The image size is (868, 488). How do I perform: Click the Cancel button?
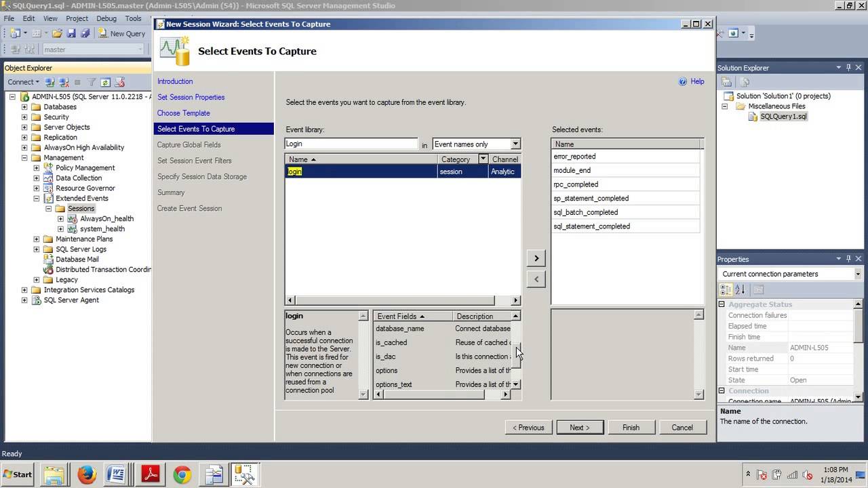tap(682, 428)
